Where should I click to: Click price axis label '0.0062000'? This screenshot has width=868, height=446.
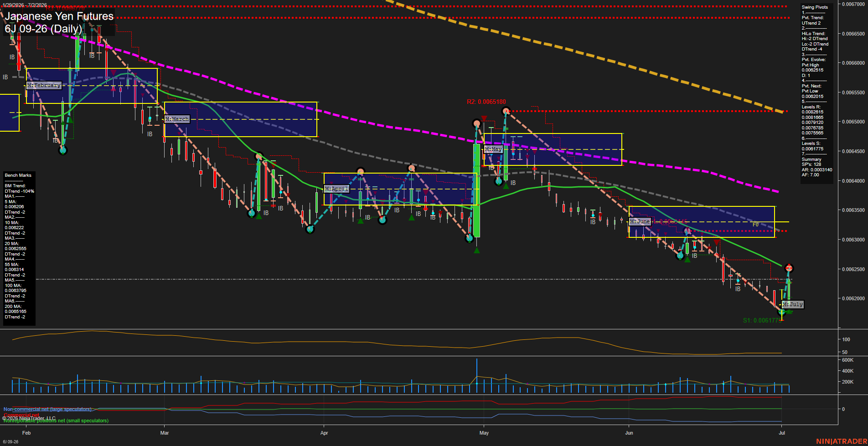point(853,299)
